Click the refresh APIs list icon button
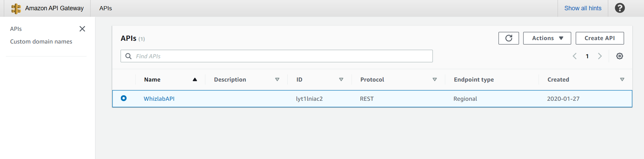 pos(509,38)
